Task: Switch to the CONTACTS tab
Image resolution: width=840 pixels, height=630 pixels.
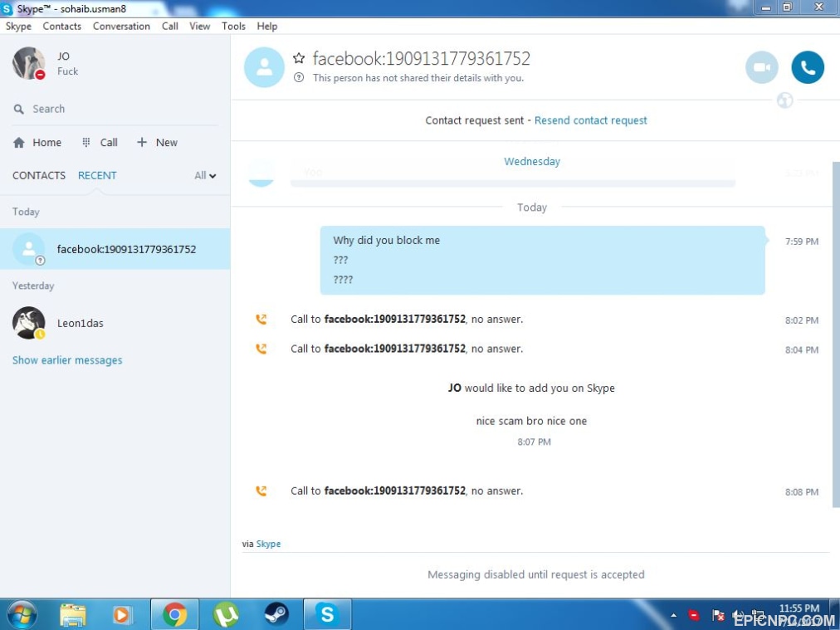Action: (x=38, y=176)
